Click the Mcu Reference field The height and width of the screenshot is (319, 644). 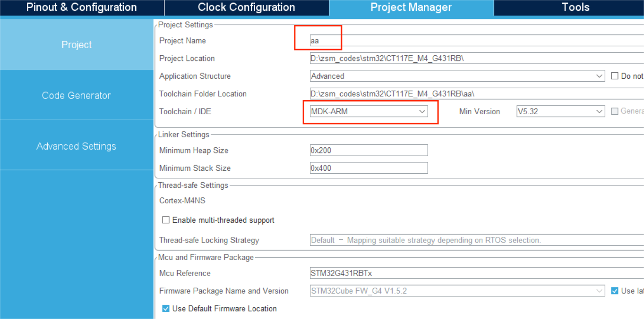click(472, 273)
